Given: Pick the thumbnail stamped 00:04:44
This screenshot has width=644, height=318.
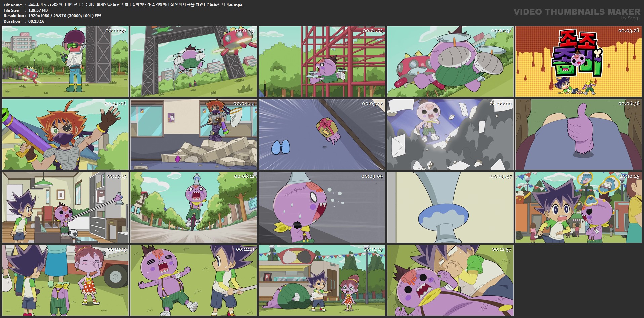Looking at the screenshot, I should click(x=194, y=134).
